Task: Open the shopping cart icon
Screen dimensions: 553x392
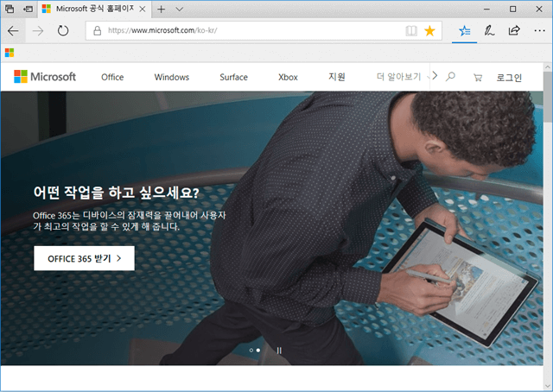Action: 478,78
